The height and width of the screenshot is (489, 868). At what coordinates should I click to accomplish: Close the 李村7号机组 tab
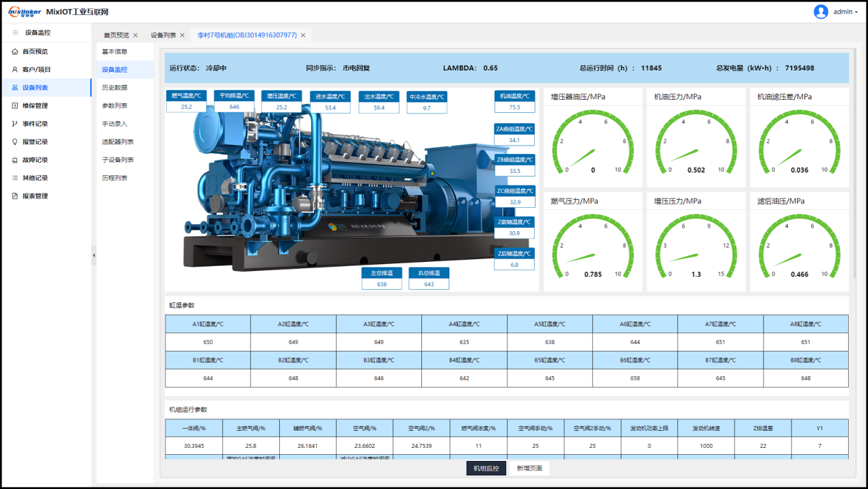303,35
